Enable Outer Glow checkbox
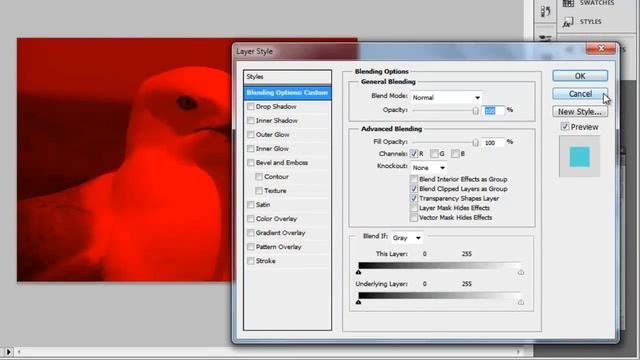 pos(251,135)
